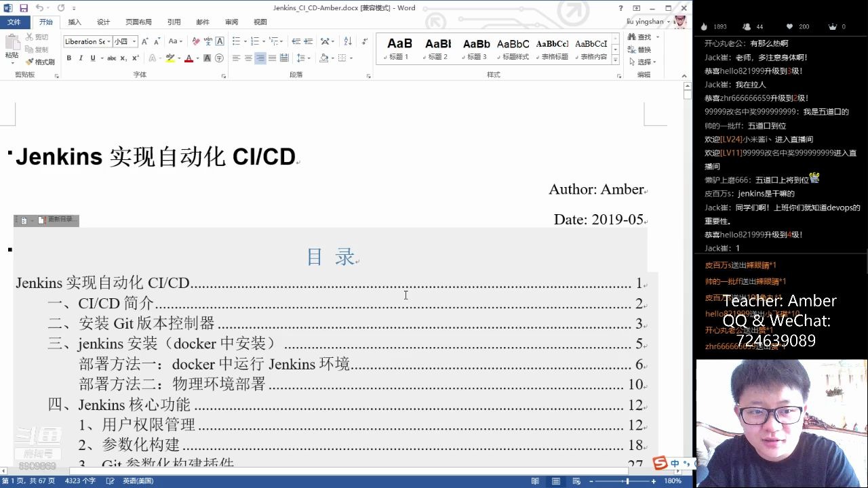Toggle right alignment button
The image size is (868, 488).
tap(260, 58)
